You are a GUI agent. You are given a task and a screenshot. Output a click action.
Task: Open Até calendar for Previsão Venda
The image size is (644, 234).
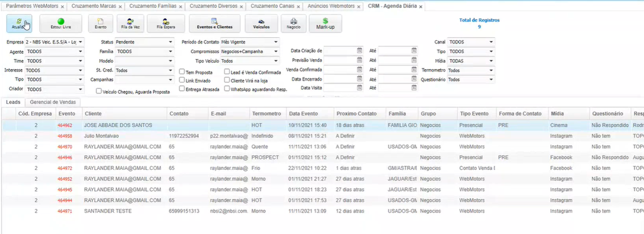[414, 60]
